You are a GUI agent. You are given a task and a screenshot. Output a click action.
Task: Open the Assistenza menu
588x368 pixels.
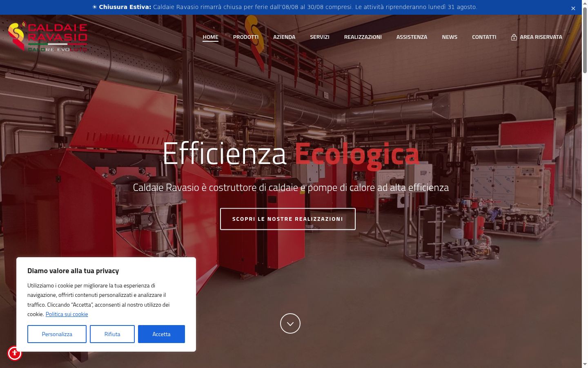pyautogui.click(x=412, y=37)
